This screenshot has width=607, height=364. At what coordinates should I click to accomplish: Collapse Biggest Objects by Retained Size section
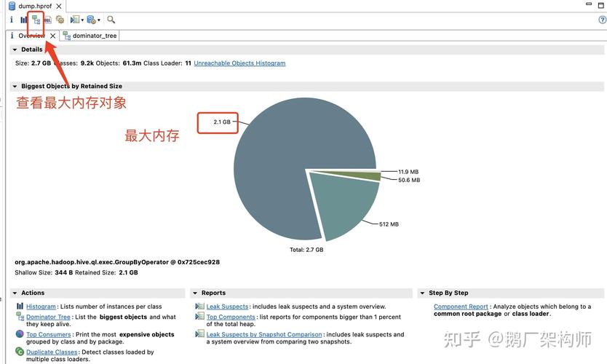click(x=15, y=87)
